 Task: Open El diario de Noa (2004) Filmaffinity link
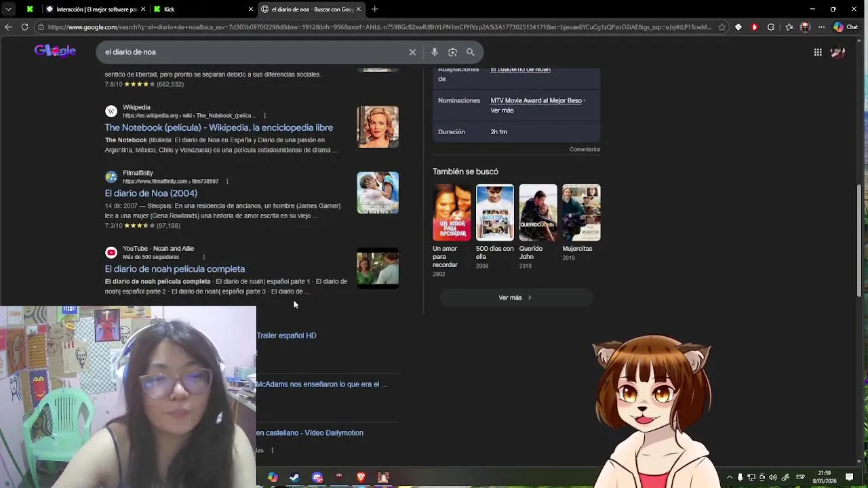coord(151,193)
